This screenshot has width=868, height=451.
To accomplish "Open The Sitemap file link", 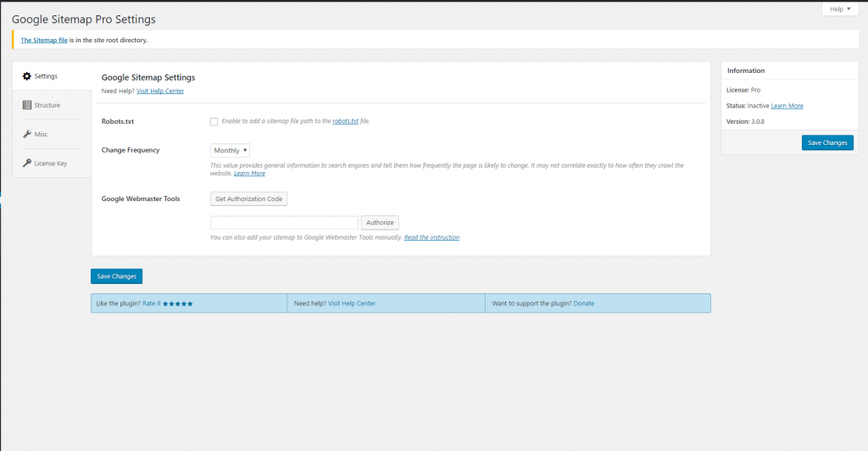I will tap(44, 40).
